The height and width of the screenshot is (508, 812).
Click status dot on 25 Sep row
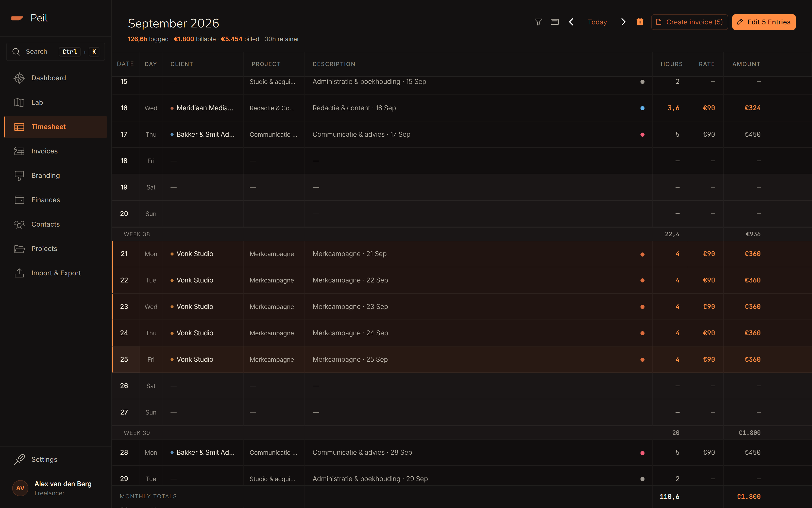(x=642, y=360)
